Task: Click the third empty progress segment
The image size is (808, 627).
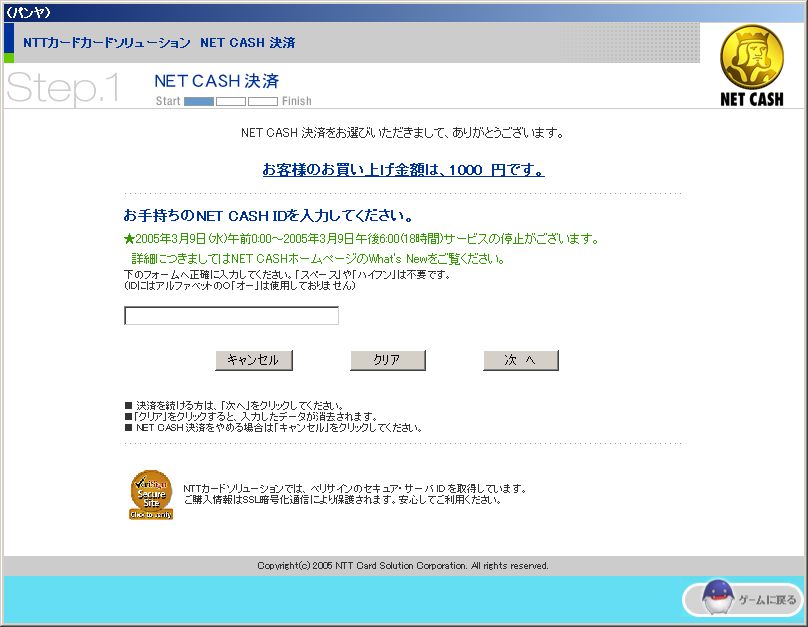Action: 263,101
